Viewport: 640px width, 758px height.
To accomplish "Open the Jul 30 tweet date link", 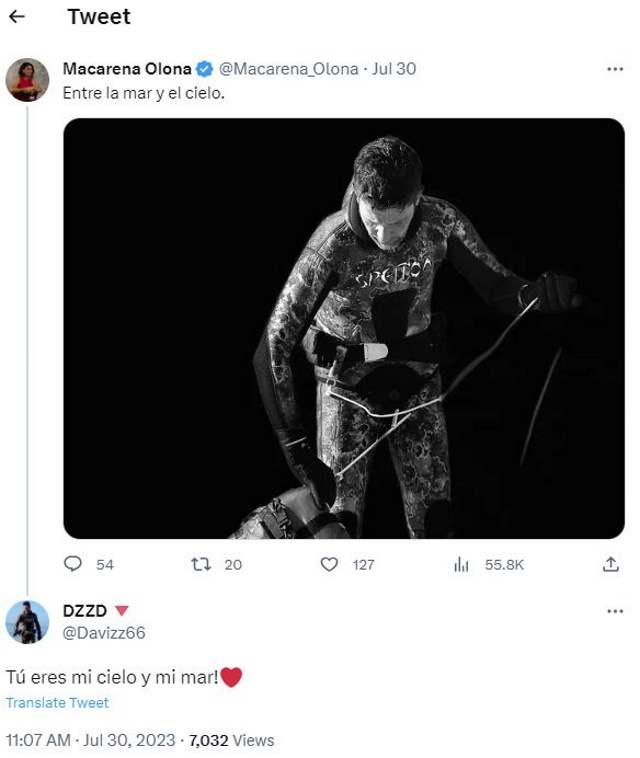I will click(x=394, y=69).
